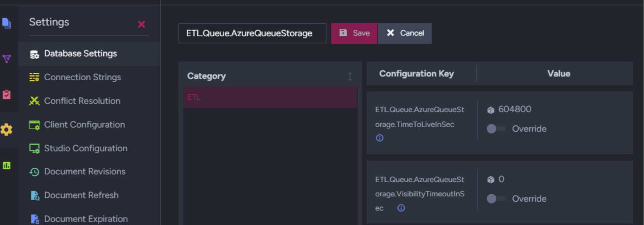This screenshot has height=225, width=644.
Task: Click the Studio Configuration icon
Action: click(34, 149)
